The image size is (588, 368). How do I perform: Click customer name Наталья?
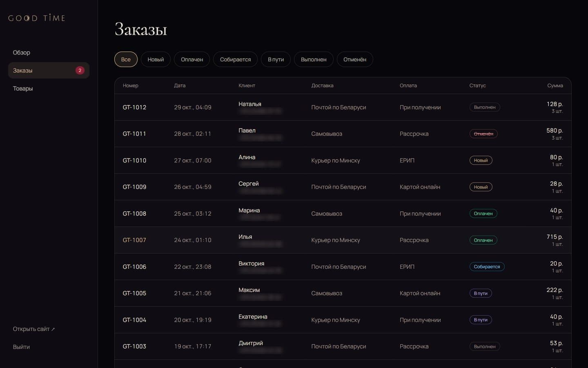click(250, 104)
